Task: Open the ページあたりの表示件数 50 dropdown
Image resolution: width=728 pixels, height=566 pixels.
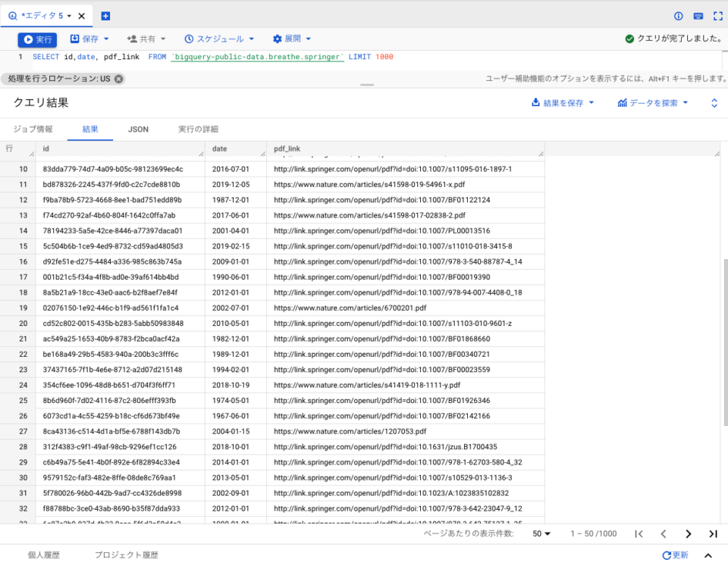Action: [x=541, y=534]
